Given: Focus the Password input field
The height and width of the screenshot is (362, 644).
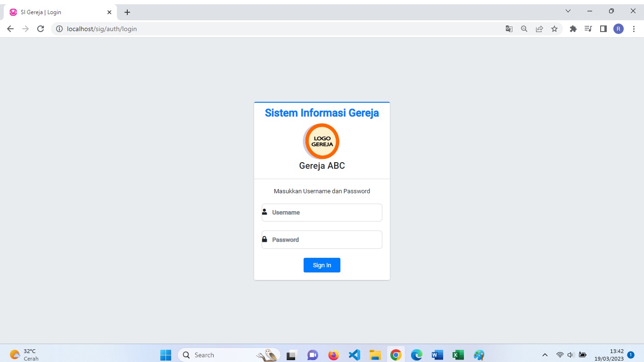Looking at the screenshot, I should click(325, 240).
